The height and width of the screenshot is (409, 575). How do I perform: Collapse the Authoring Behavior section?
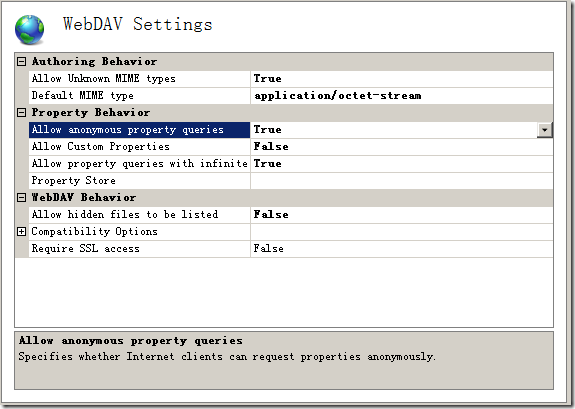point(22,61)
